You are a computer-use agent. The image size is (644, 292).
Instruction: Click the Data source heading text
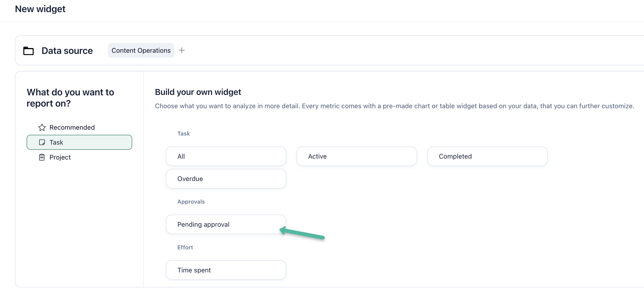[x=67, y=51]
